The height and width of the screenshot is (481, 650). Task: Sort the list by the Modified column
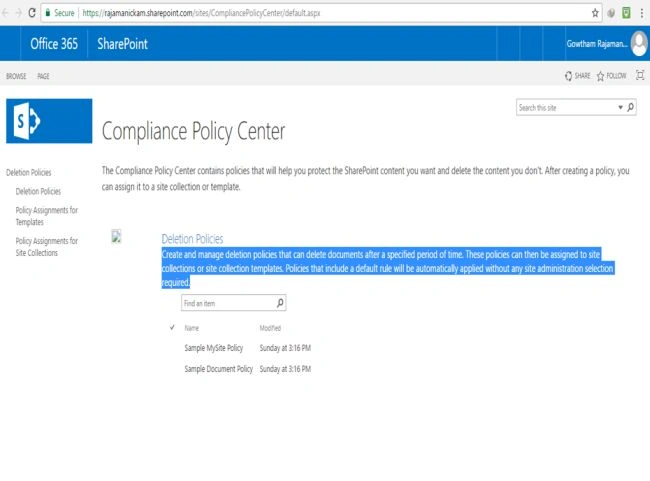coord(270,328)
